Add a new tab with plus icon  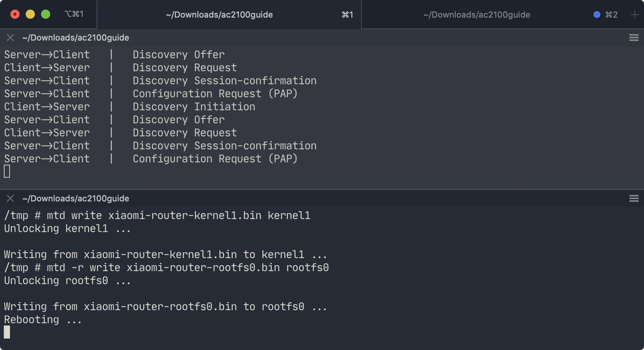(634, 15)
